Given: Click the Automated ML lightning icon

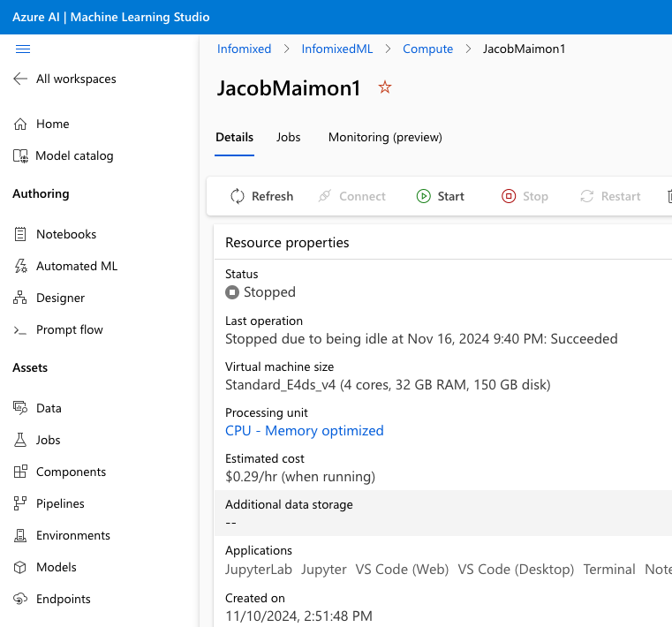Looking at the screenshot, I should click(x=20, y=266).
